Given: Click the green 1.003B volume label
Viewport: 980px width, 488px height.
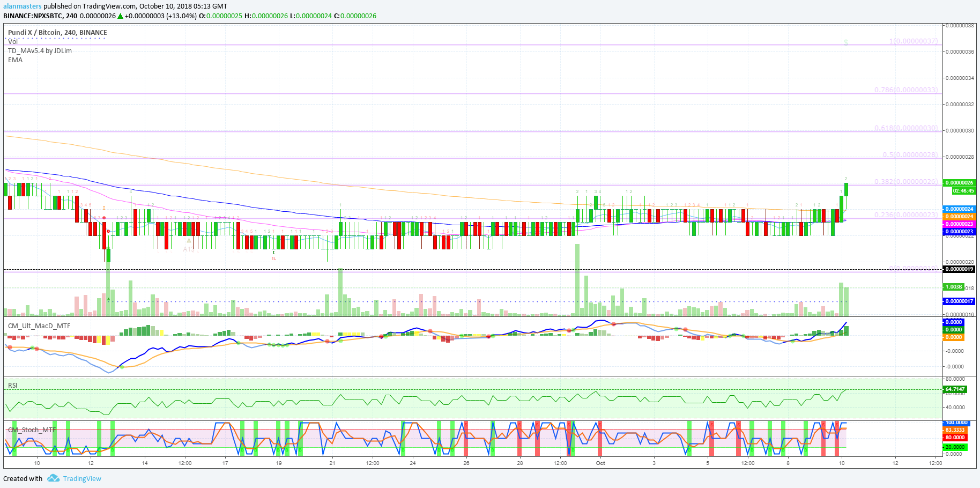Looking at the screenshot, I should 954,287.
